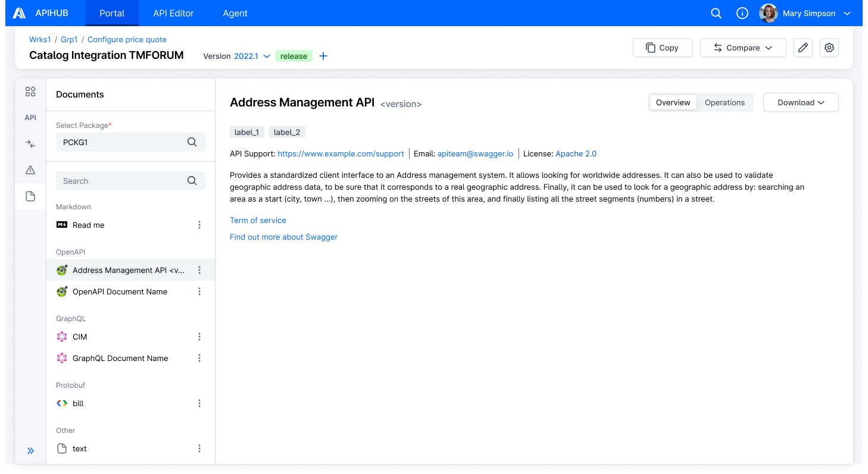
Task: Click the documents Search input field
Action: tap(130, 181)
